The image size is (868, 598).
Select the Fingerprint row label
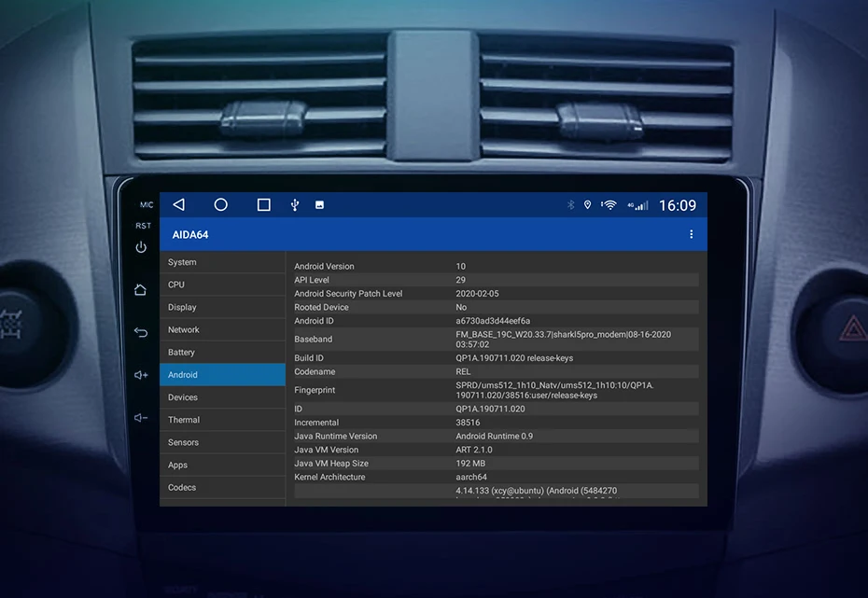315,390
